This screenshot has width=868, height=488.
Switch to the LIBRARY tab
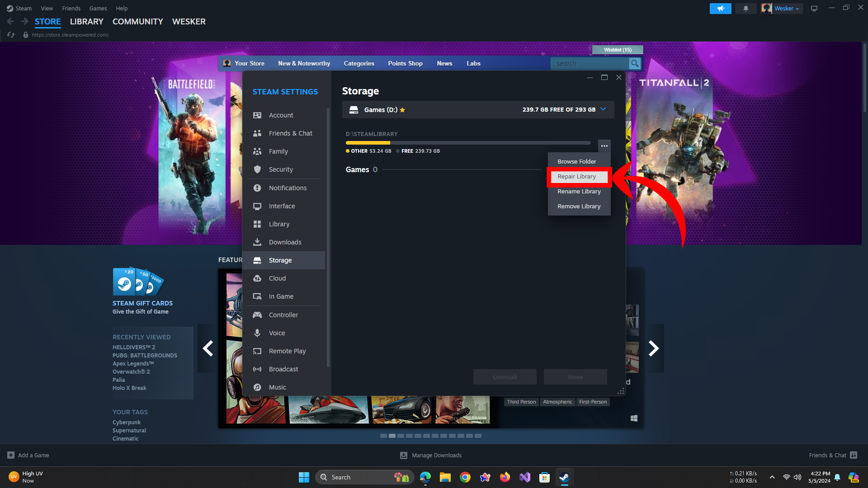(86, 22)
